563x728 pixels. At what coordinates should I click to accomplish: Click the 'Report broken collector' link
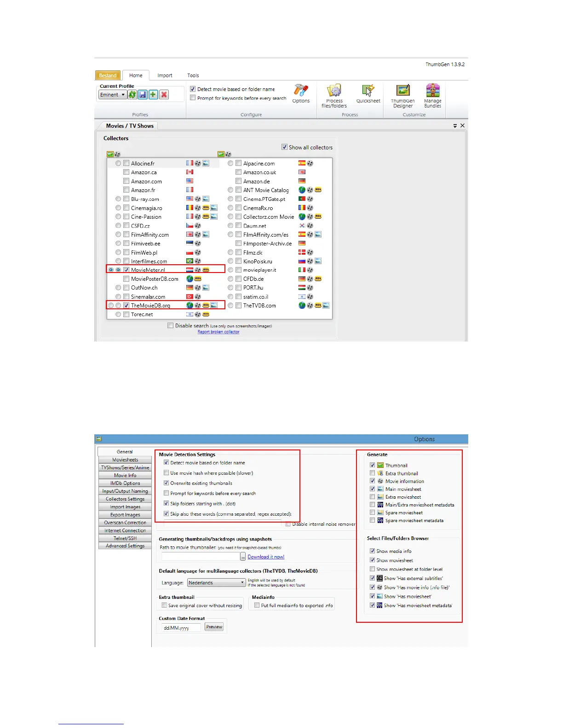(218, 332)
